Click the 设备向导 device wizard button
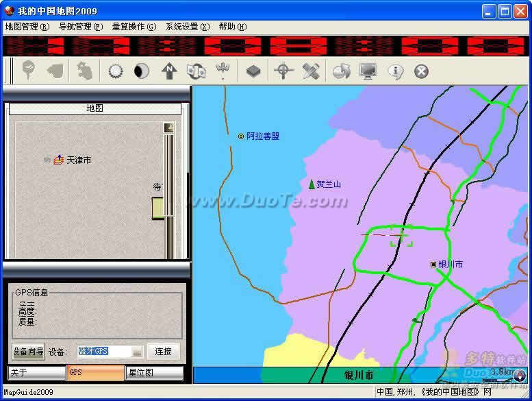532x401 pixels. click(x=28, y=352)
